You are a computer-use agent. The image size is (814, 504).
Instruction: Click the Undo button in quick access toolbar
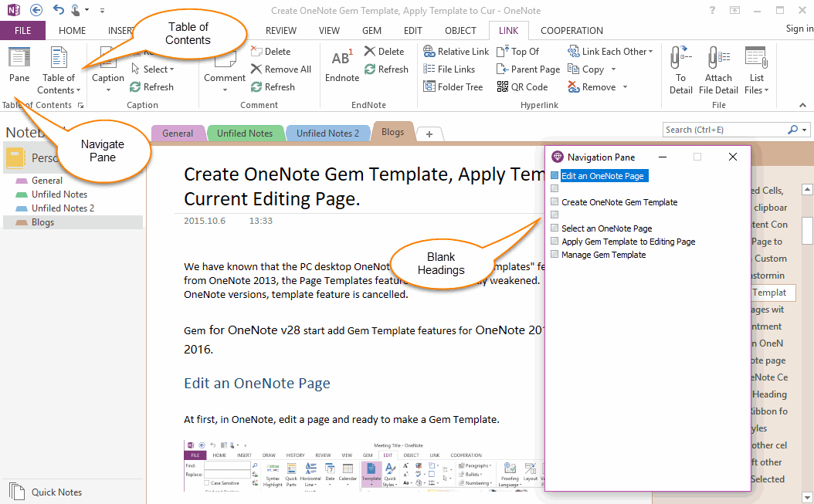pyautogui.click(x=58, y=10)
